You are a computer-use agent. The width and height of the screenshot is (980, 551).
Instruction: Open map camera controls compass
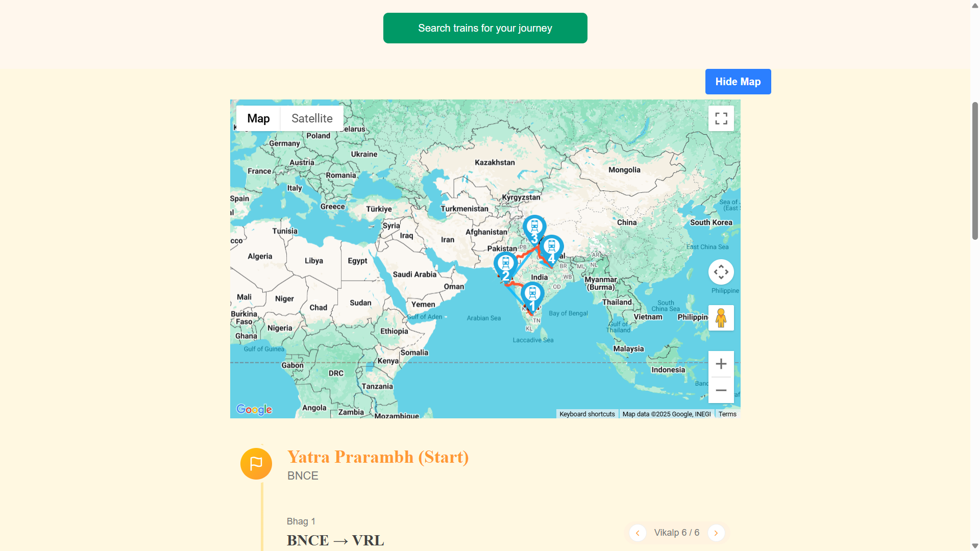[x=721, y=272]
